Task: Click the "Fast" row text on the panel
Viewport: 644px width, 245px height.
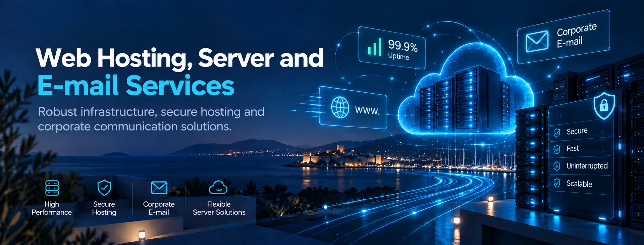Action: 573,148
